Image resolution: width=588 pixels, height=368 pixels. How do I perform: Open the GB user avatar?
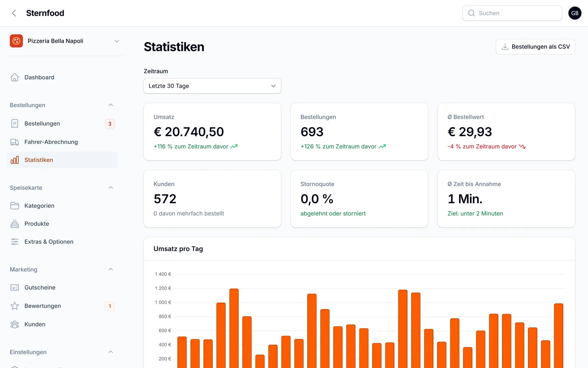pos(575,13)
